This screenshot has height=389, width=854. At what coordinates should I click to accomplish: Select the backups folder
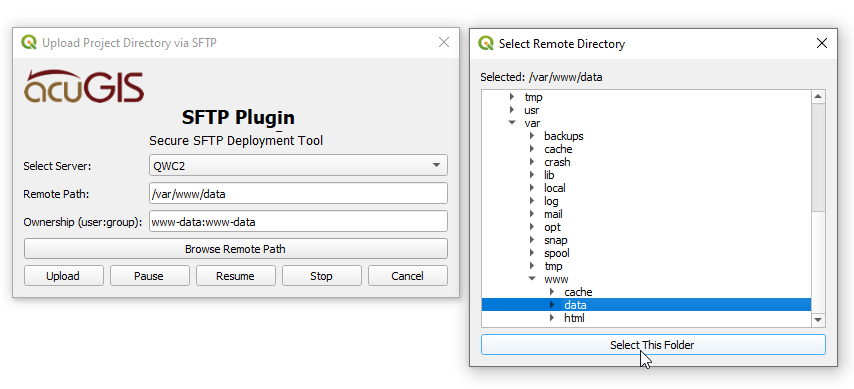pyautogui.click(x=564, y=136)
